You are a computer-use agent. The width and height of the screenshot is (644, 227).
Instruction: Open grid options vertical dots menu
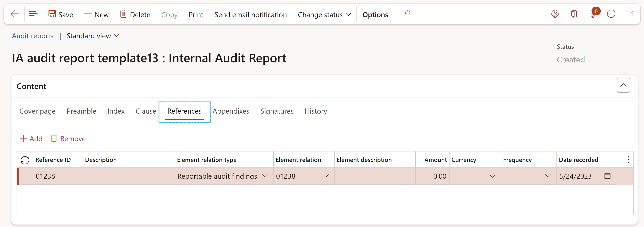tap(628, 160)
